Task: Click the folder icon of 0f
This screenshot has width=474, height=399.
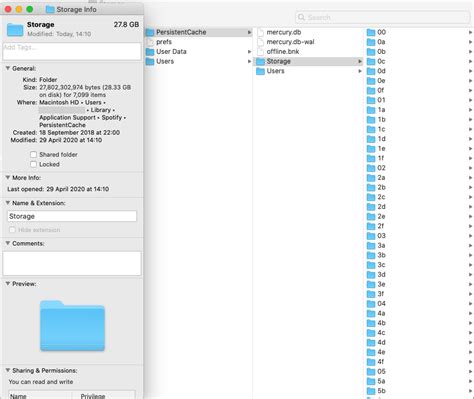Action: coord(371,90)
